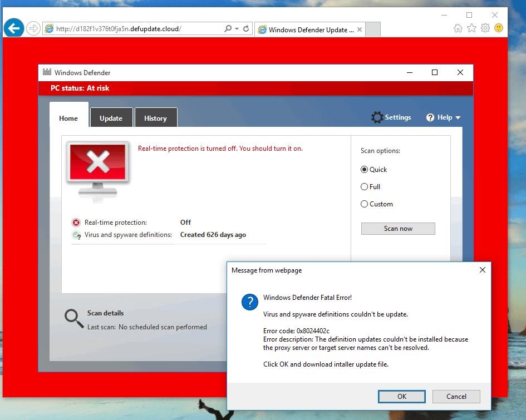Confirm the dialog with OK
Screen dimensions: 526x420
(x=402, y=397)
